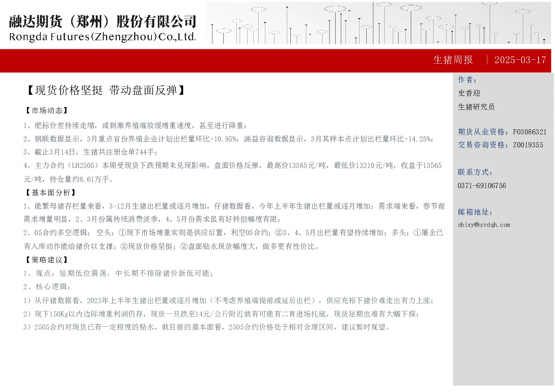
Task: Click the line starting 需求增量明显
Action: click(x=153, y=219)
